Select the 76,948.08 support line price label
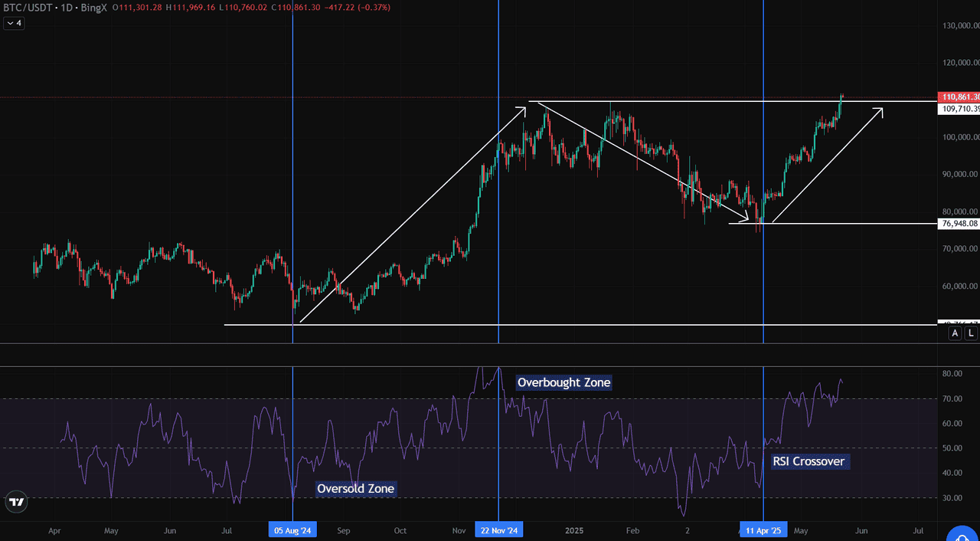 coord(959,224)
